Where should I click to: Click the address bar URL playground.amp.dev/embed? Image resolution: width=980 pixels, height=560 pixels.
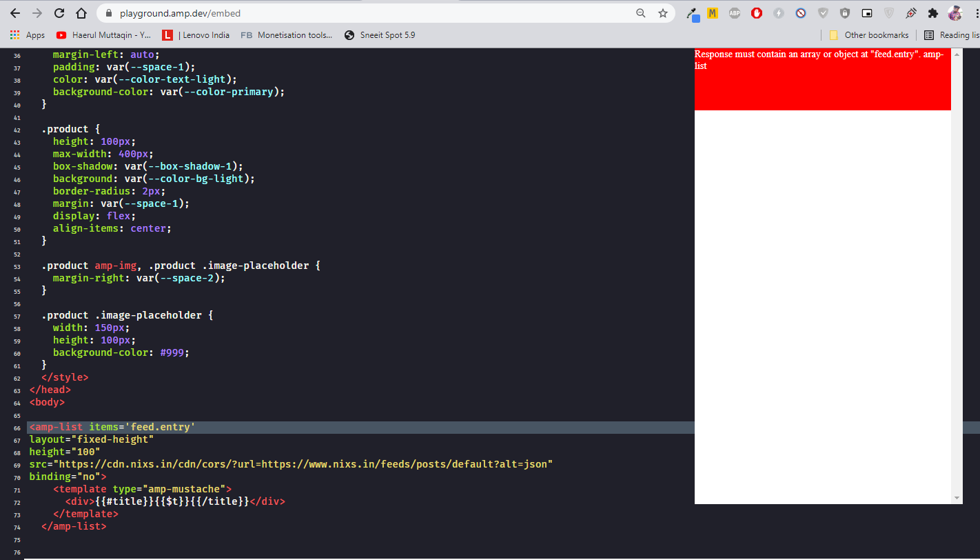[180, 13]
